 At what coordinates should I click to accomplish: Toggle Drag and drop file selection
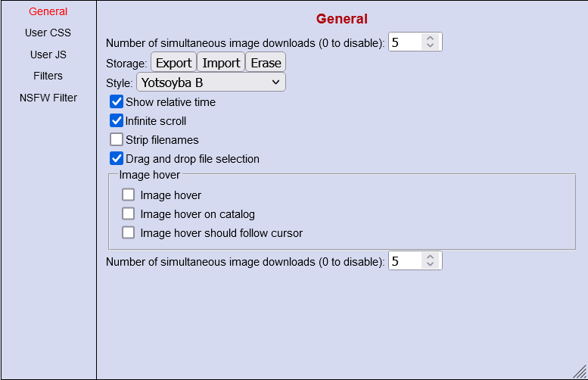117,159
